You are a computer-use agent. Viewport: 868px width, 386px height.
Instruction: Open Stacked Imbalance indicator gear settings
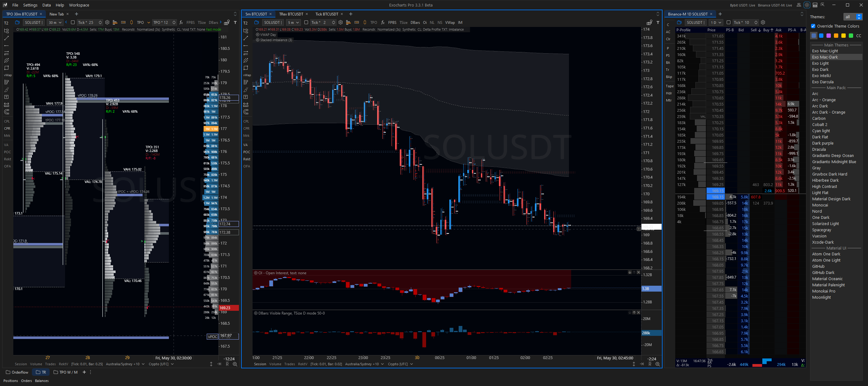pyautogui.click(x=258, y=40)
